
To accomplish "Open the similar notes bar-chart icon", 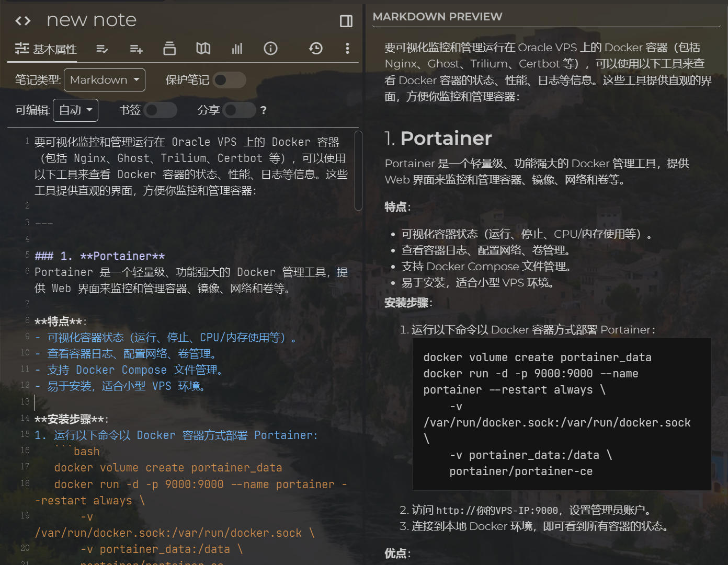I will point(237,49).
